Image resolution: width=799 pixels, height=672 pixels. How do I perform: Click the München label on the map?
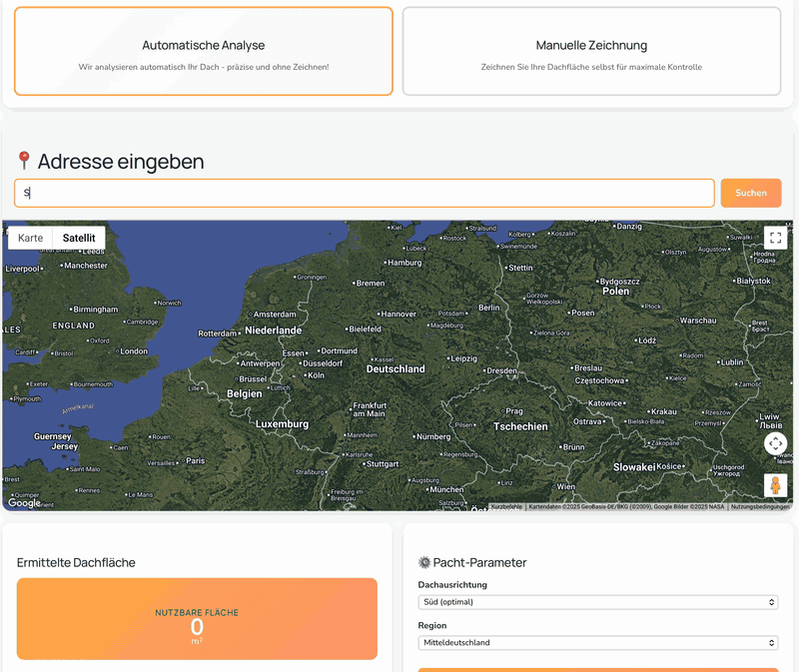[446, 489]
